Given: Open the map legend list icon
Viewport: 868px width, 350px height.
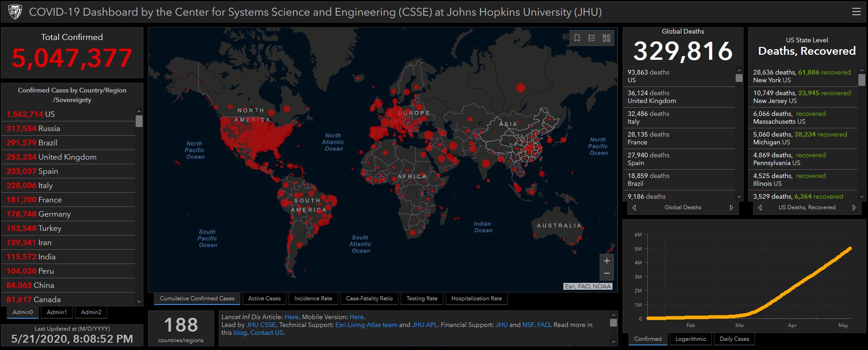Looking at the screenshot, I should pyautogui.click(x=592, y=38).
